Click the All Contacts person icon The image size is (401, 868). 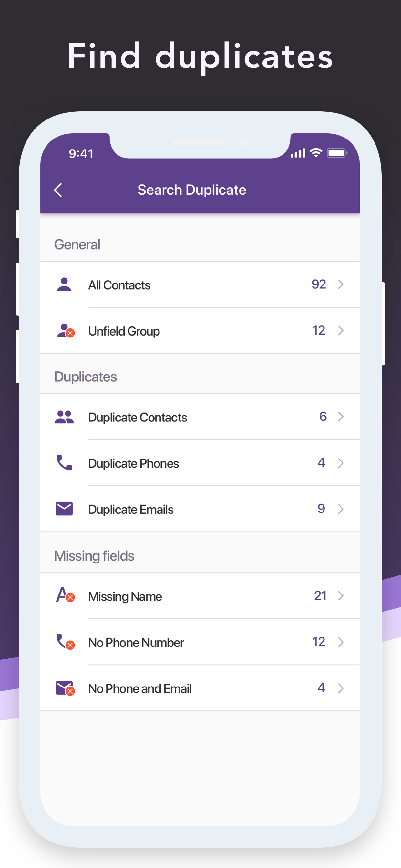coord(64,285)
